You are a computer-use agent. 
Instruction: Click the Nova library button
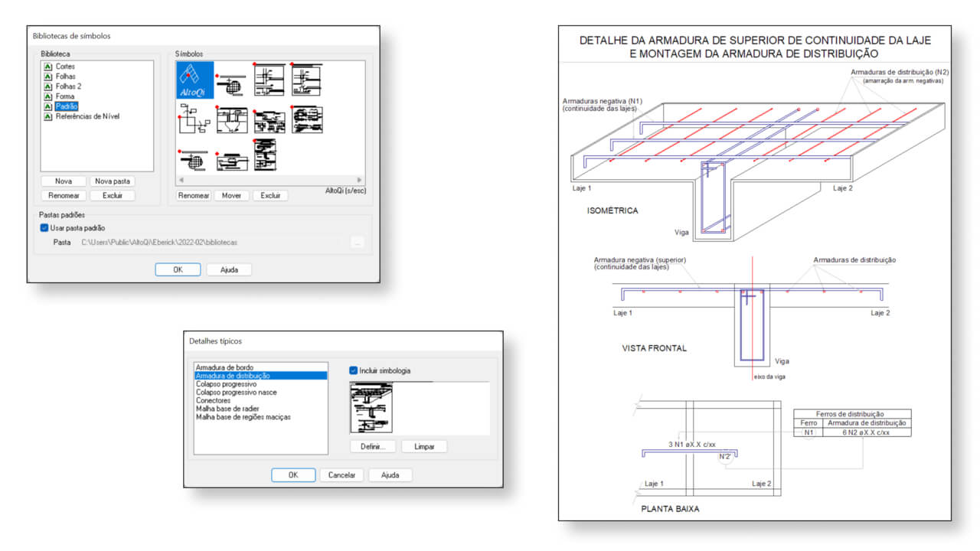coord(64,181)
